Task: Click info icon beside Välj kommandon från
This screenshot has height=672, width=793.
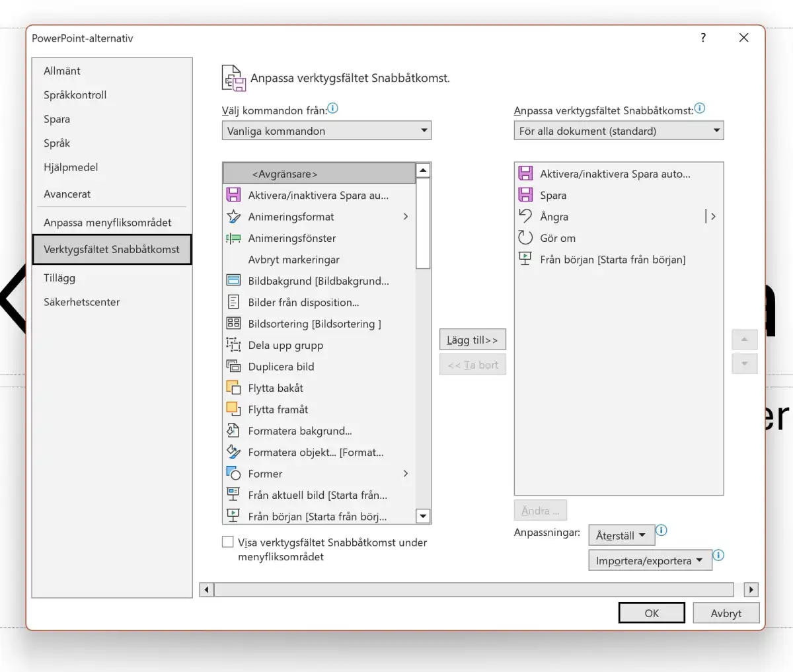Action: (333, 108)
